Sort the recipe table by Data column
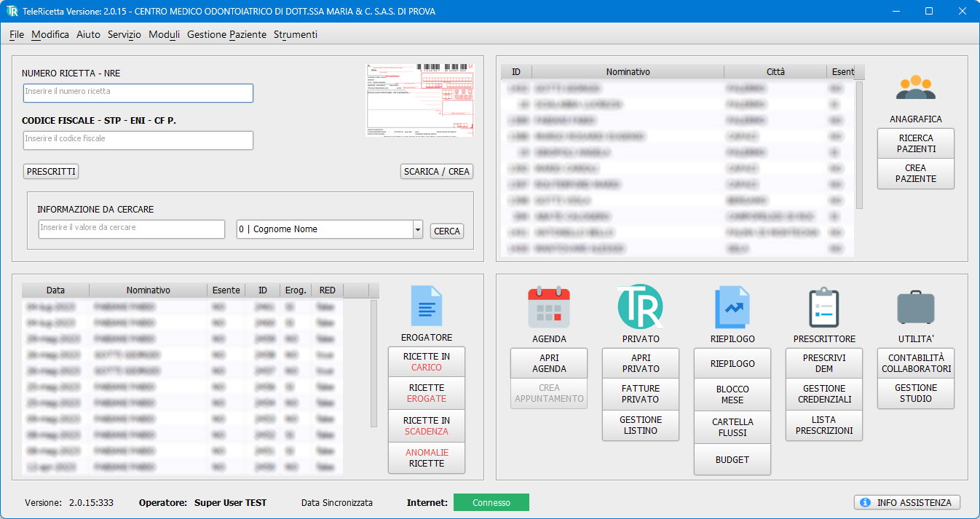980x519 pixels. 55,290
